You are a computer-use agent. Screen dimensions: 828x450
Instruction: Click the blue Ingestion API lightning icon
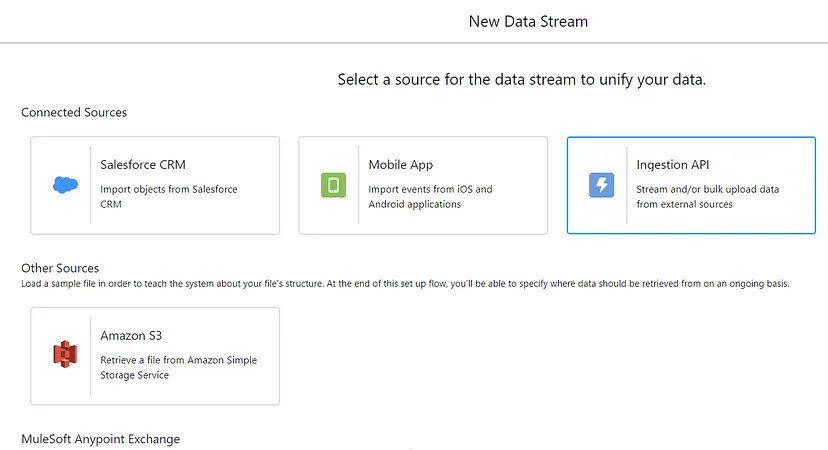point(601,185)
